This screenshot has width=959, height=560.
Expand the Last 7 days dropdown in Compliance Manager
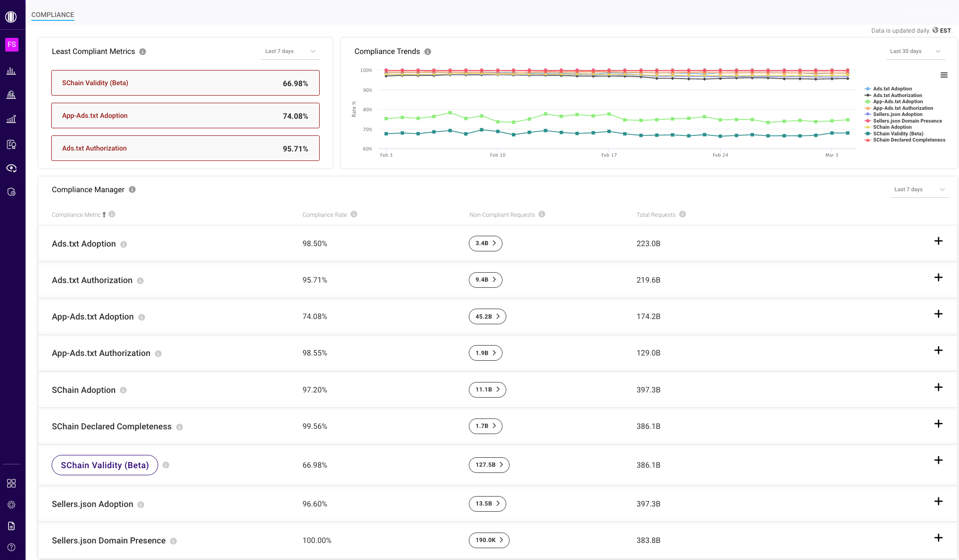[x=920, y=189]
